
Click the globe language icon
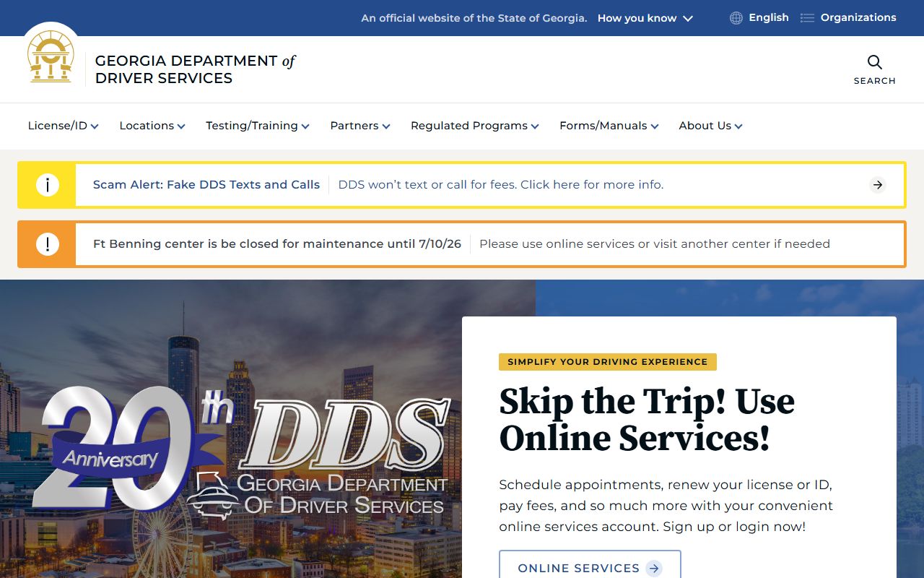(x=736, y=18)
